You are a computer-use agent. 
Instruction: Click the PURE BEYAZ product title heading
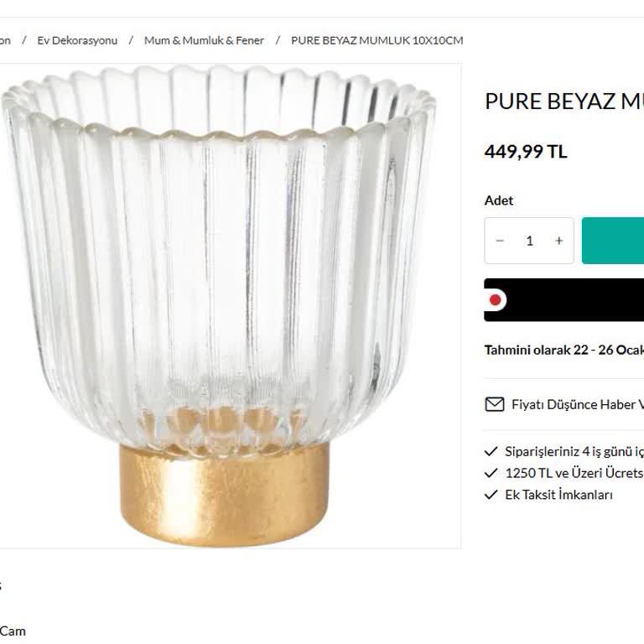point(563,101)
